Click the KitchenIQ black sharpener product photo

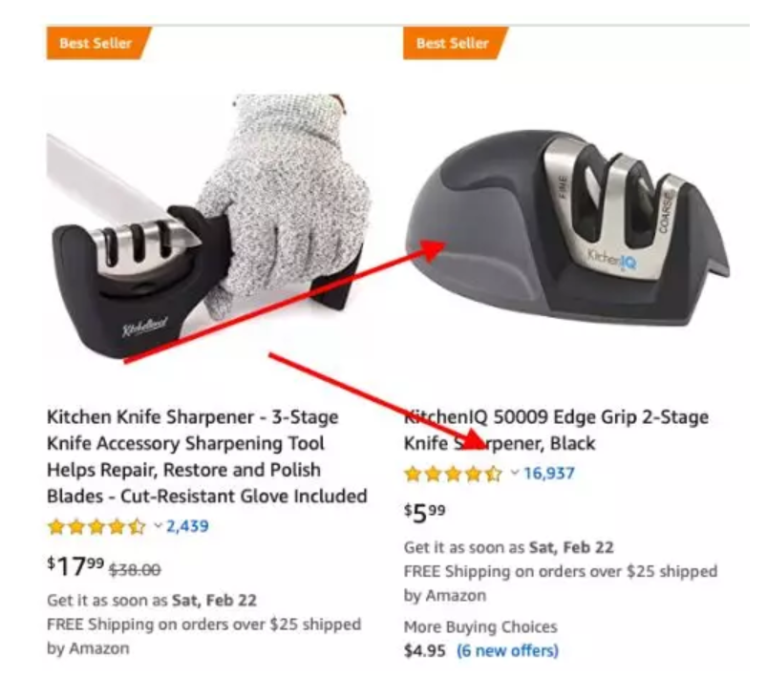tap(568, 229)
